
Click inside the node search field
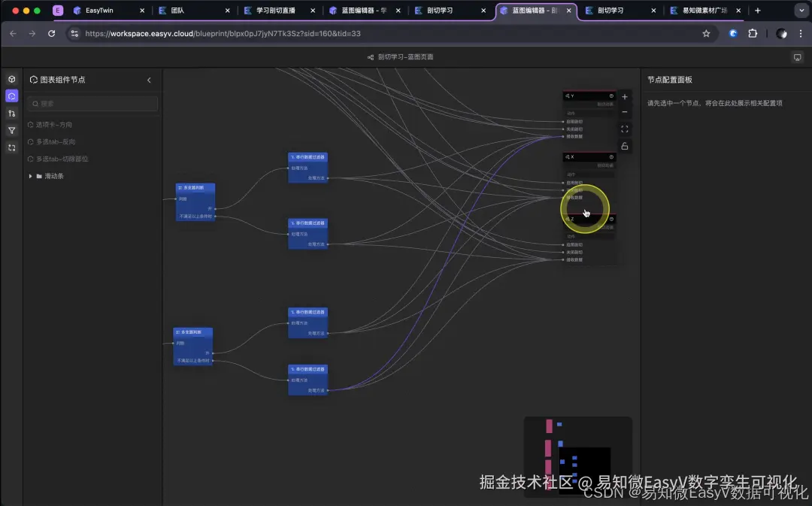(92, 103)
